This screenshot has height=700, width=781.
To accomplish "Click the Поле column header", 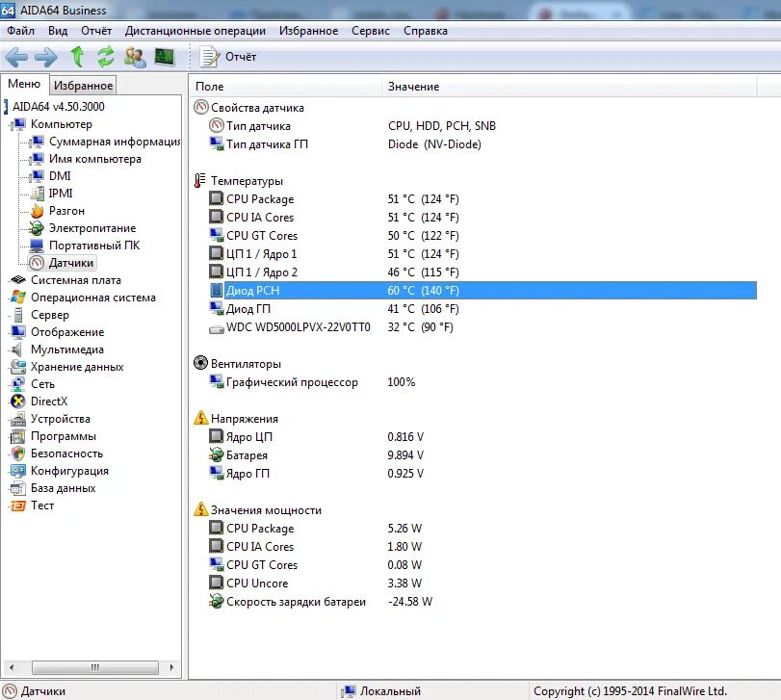I will click(x=285, y=87).
